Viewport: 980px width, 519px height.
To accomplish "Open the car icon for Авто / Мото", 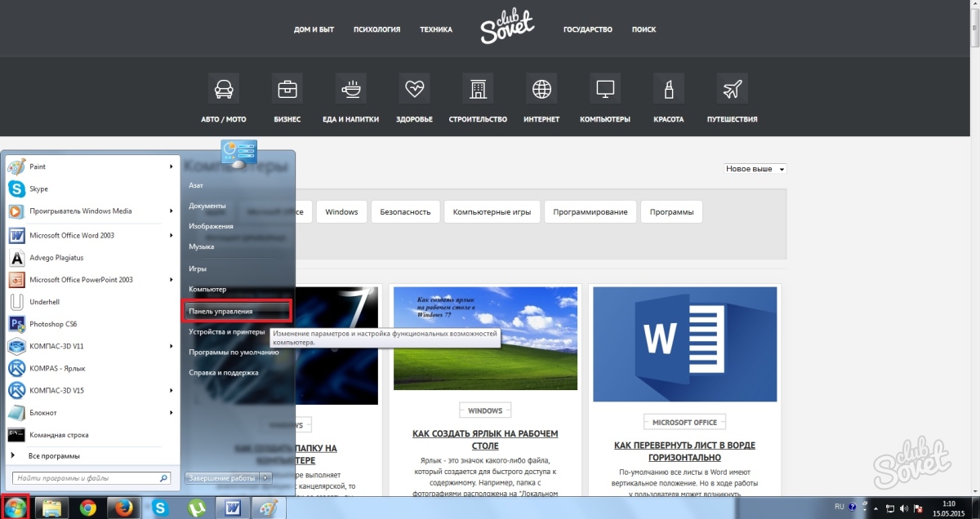I will (223, 88).
